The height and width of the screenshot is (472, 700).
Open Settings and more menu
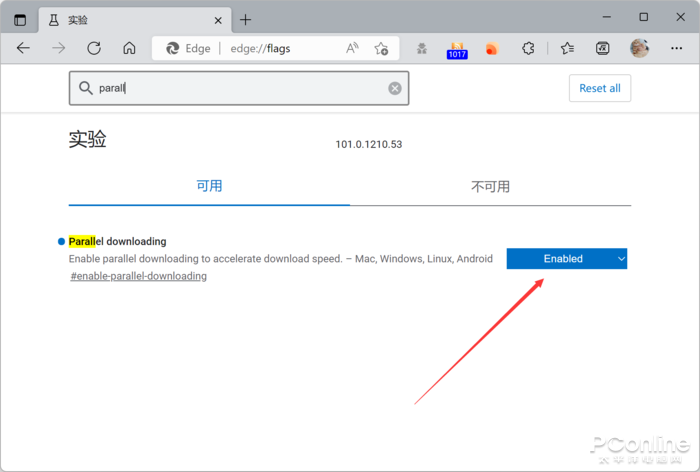[x=676, y=48]
